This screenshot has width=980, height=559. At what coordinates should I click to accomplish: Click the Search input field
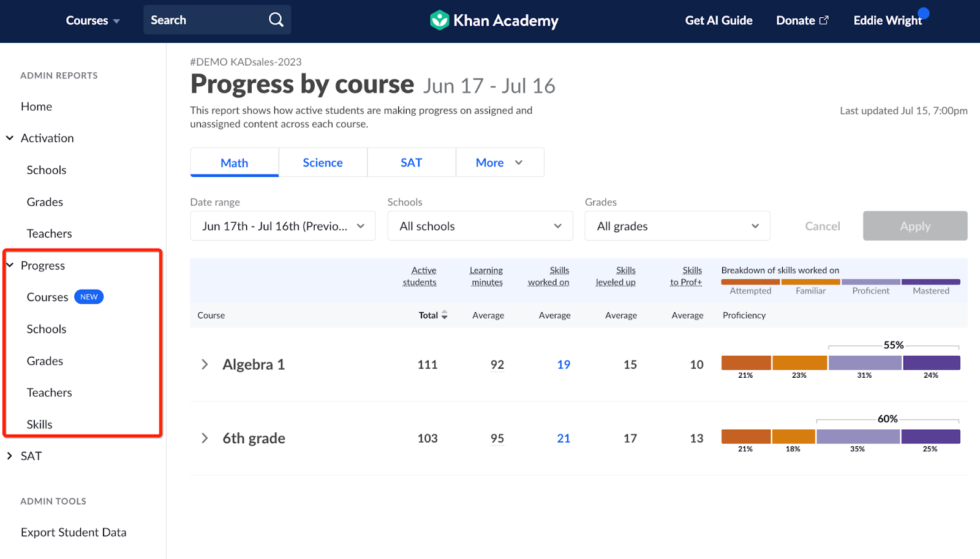pyautogui.click(x=217, y=20)
